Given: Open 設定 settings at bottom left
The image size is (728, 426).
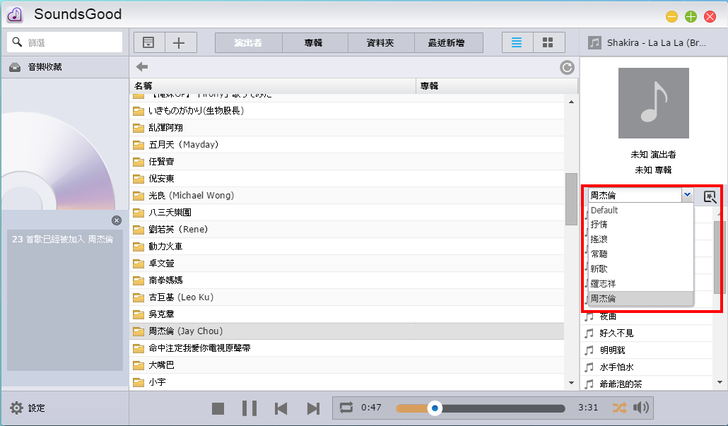Looking at the screenshot, I should pyautogui.click(x=28, y=408).
